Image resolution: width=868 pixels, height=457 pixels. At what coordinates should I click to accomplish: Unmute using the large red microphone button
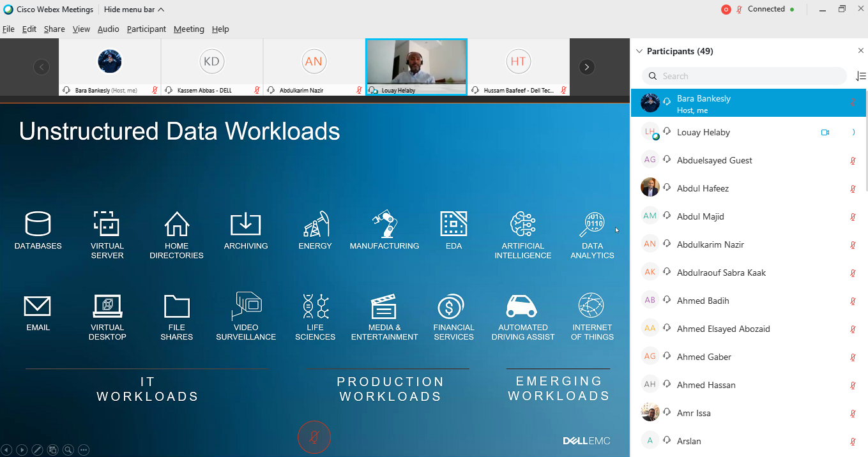[314, 437]
